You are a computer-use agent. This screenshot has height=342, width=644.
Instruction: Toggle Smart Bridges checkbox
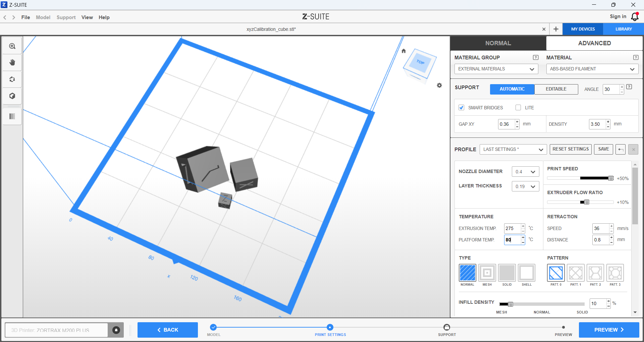(461, 108)
